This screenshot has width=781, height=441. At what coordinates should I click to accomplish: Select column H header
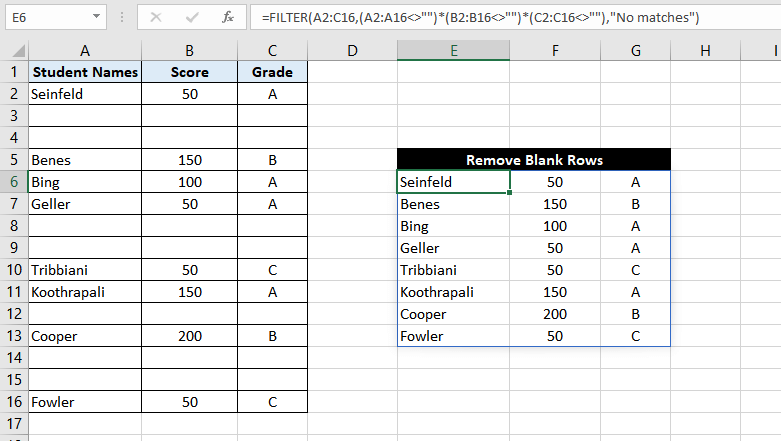pos(705,51)
